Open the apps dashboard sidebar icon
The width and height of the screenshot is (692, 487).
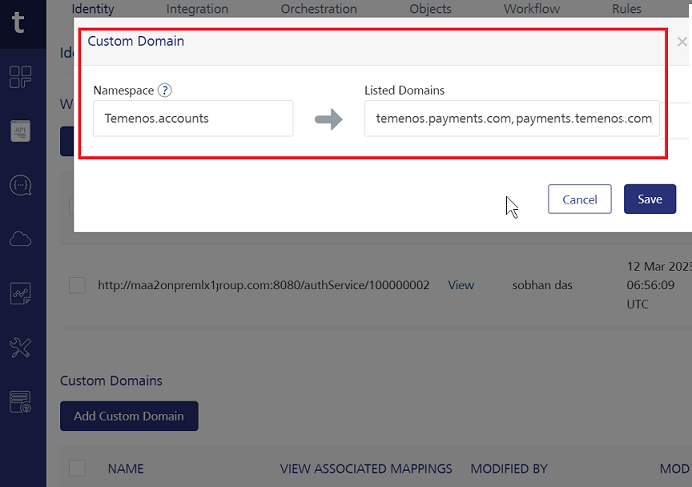tap(20, 77)
